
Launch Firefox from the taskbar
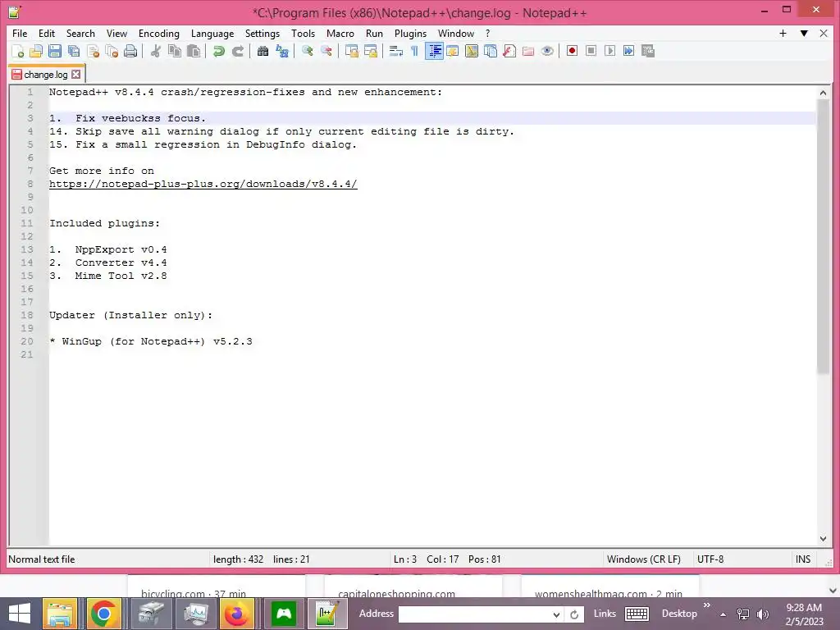[x=236, y=614]
